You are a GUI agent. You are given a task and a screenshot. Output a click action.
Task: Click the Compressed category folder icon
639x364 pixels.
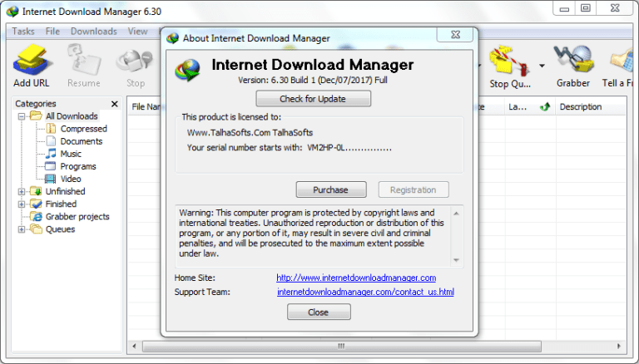pos(51,129)
